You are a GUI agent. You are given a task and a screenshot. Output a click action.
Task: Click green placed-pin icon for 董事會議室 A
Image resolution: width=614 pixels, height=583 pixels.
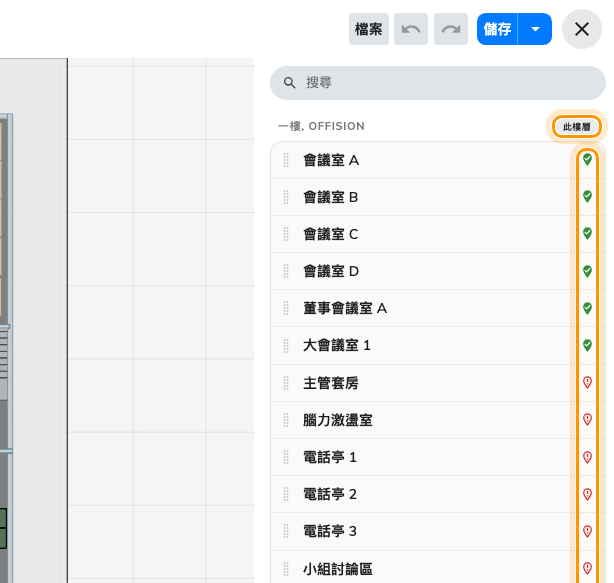(x=587, y=308)
